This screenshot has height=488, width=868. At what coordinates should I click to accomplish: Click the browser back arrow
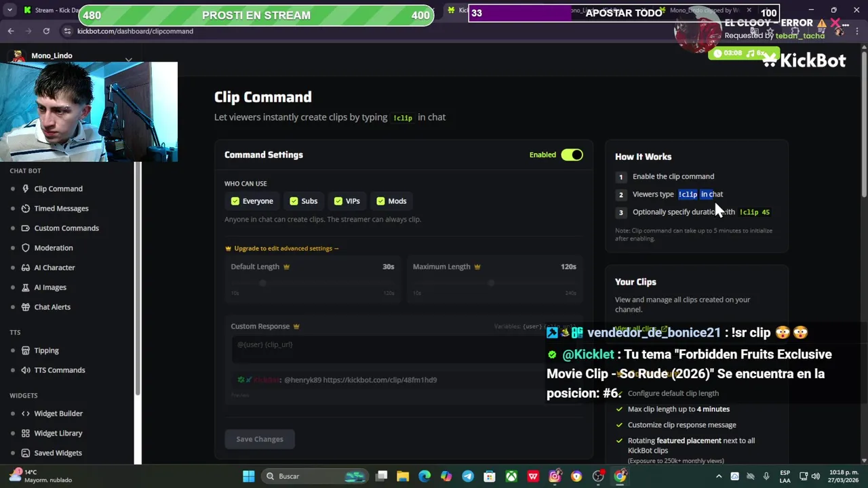pos(11,31)
